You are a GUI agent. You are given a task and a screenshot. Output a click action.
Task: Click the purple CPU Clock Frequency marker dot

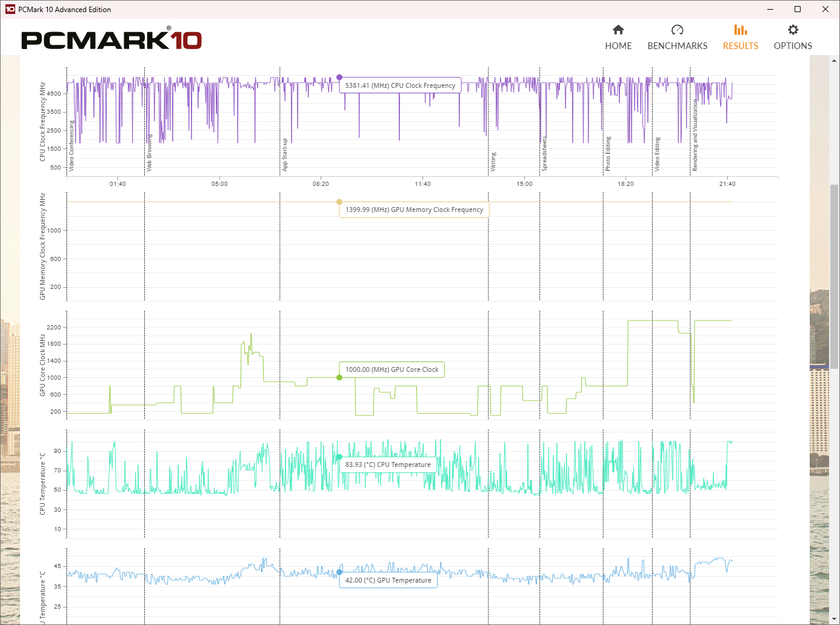click(x=339, y=78)
